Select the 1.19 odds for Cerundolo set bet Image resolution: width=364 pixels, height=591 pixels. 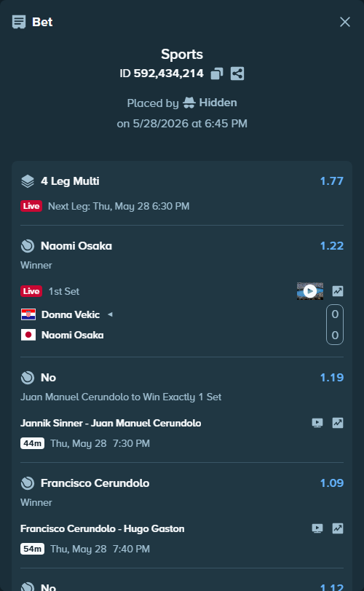tap(331, 378)
